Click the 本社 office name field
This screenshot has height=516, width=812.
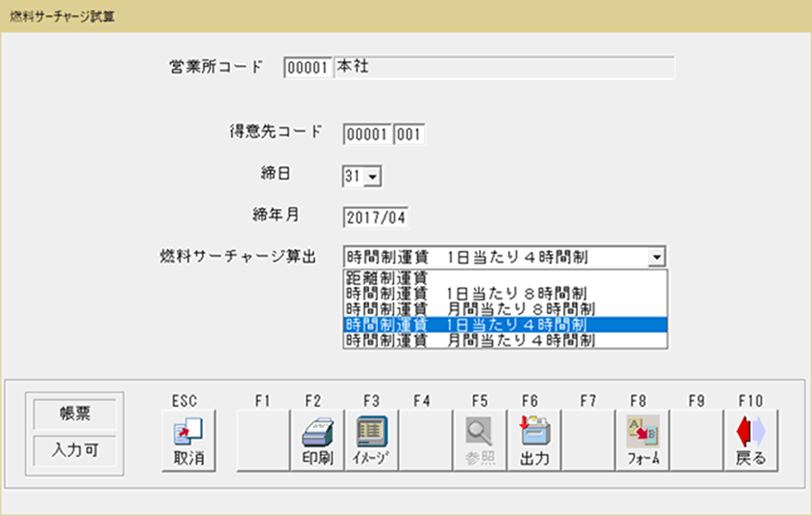(503, 68)
